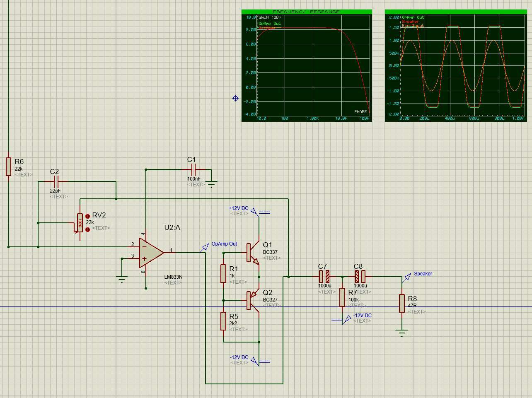Select the R8 47R load resistor
Screen dimensions: 532x398
(401, 303)
